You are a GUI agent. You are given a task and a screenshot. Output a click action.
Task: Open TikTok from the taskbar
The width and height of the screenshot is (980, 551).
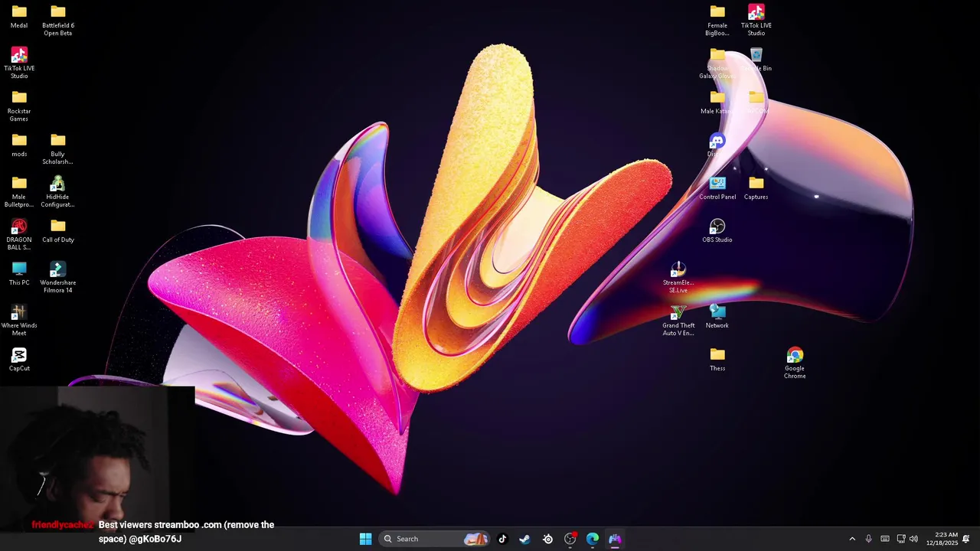point(502,539)
